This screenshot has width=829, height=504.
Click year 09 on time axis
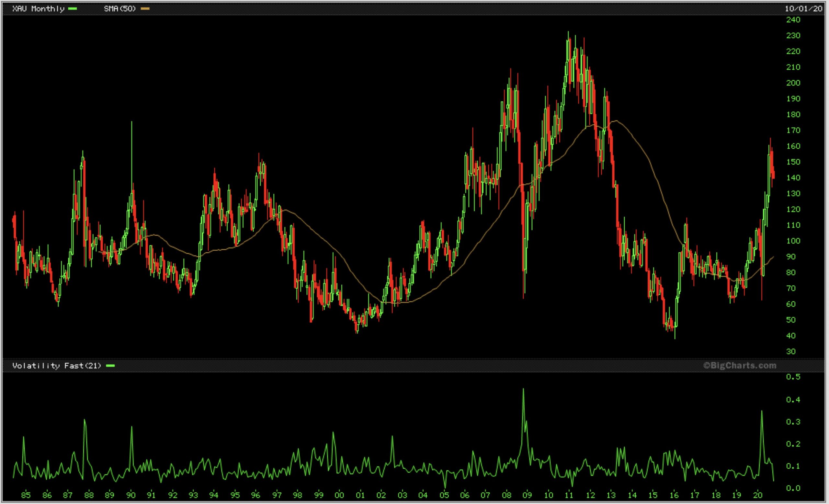527,495
